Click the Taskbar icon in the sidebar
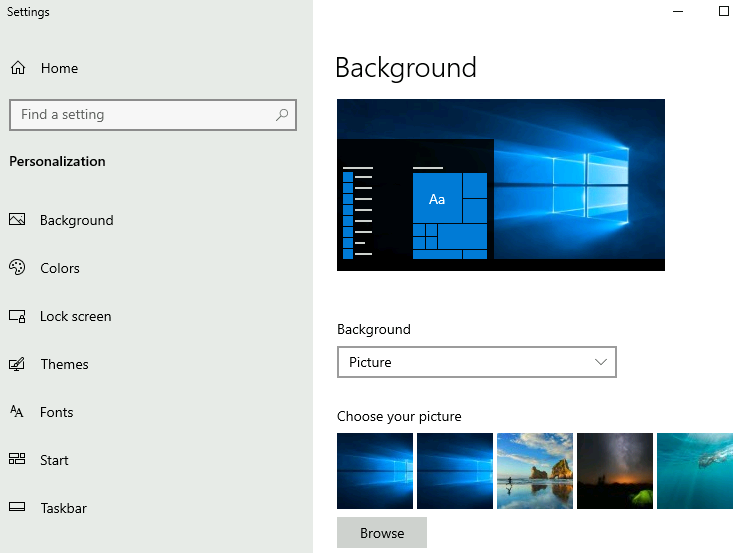The height and width of the screenshot is (553, 743). click(x=17, y=508)
